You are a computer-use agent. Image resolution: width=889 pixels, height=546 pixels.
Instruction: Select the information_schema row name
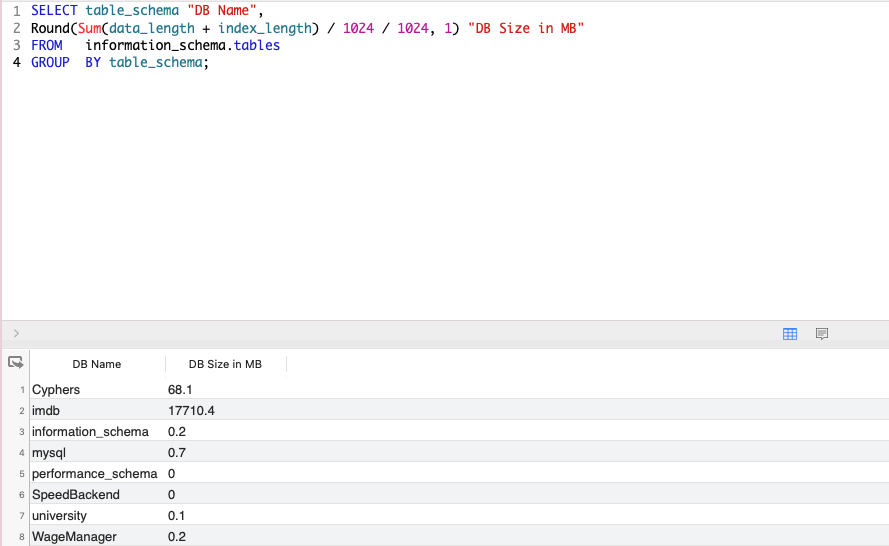click(x=90, y=431)
